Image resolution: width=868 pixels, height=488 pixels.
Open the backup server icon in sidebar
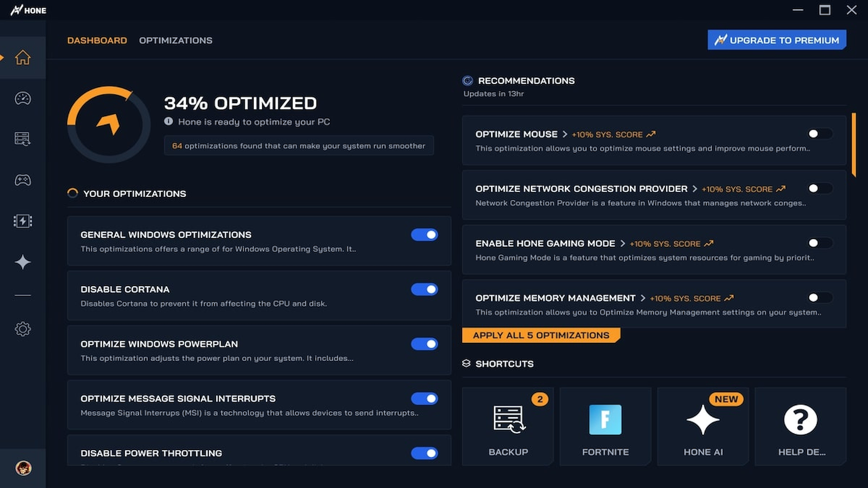point(23,139)
